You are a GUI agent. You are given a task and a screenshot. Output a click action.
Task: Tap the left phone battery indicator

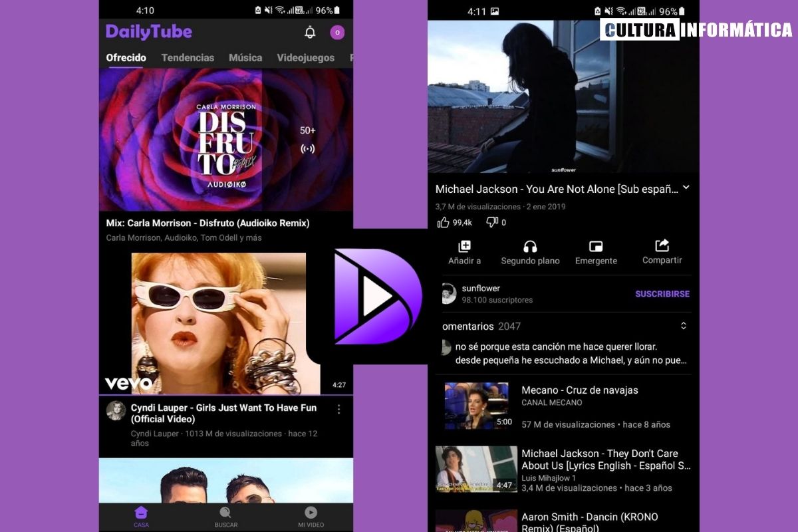(x=336, y=11)
